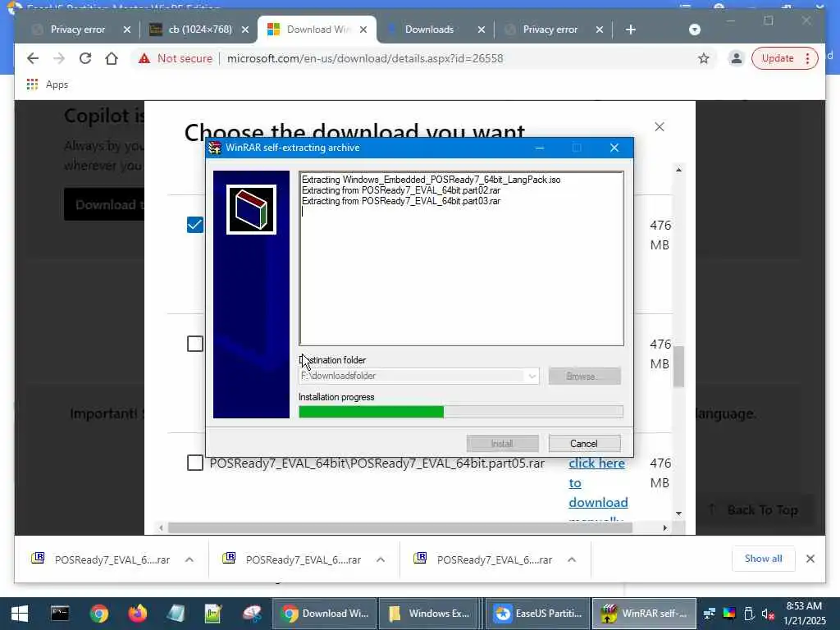The width and height of the screenshot is (840, 630).
Task: Click the WinRAR archive box logo image
Action: [251, 209]
